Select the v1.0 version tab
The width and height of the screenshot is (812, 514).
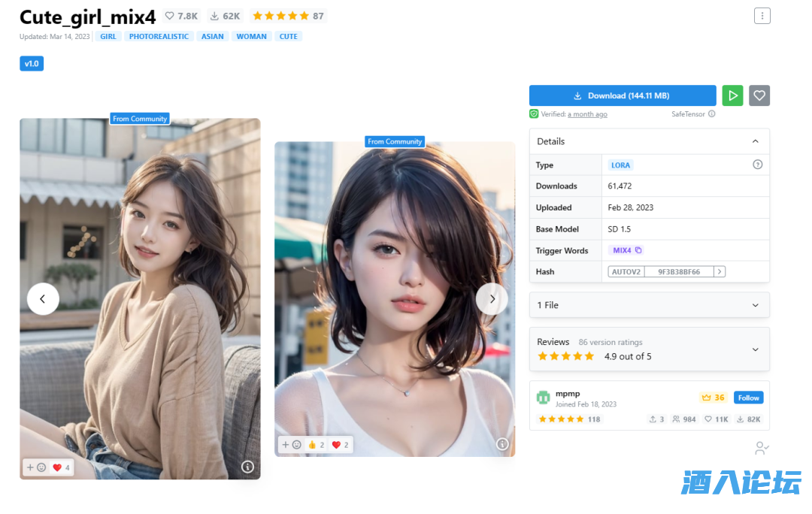tap(32, 64)
